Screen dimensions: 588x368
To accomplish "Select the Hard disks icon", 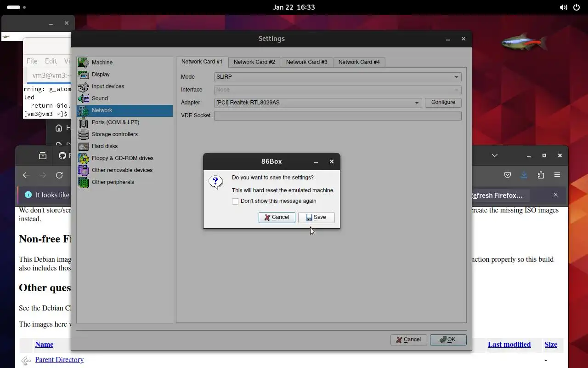I will point(83,146).
